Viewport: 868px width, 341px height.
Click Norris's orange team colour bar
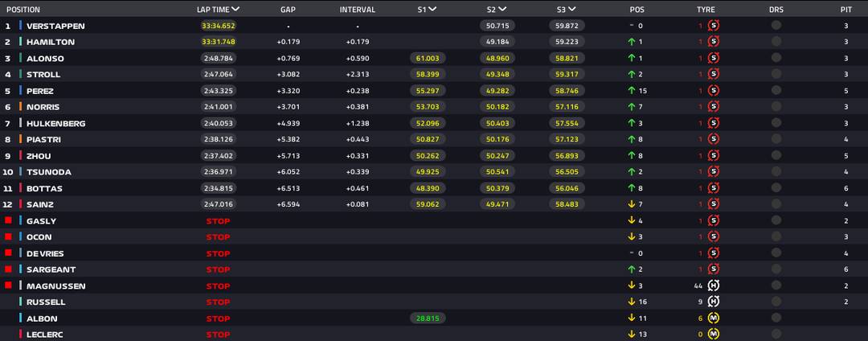(20, 107)
